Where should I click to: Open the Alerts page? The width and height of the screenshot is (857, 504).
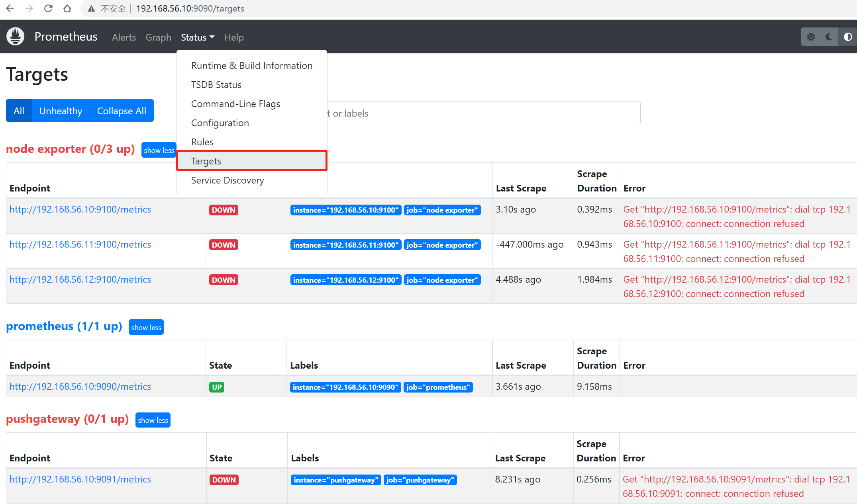(x=124, y=37)
